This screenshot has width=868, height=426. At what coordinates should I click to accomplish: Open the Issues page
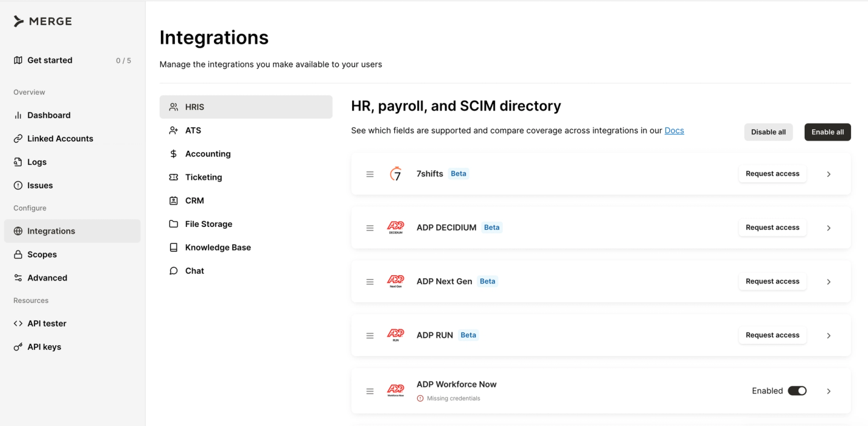(72, 185)
